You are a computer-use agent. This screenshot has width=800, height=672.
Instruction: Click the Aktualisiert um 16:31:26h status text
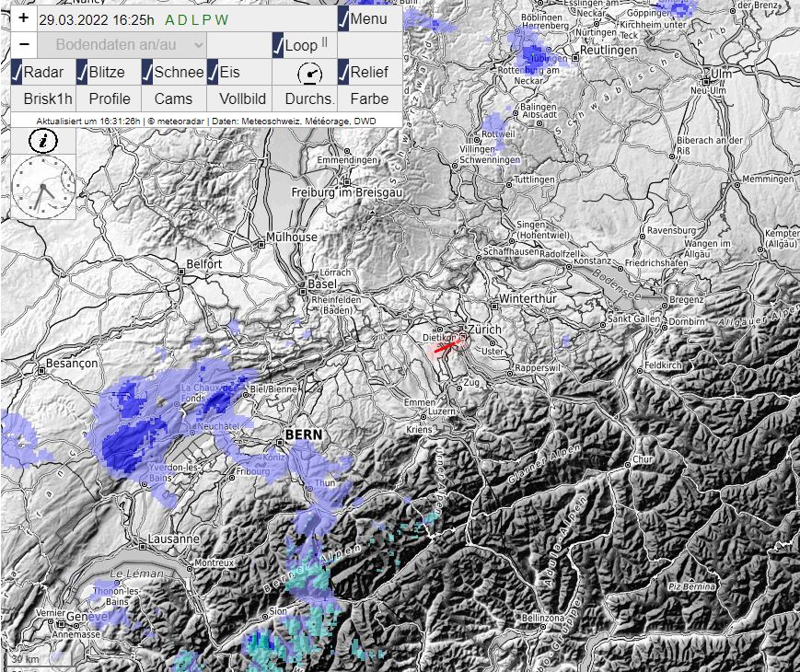tap(88, 122)
